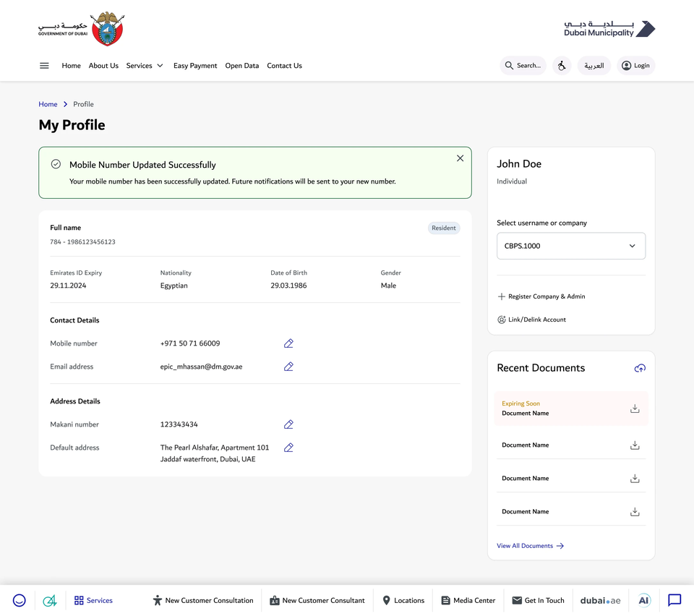Click the Government of Dubai logo

pos(82,29)
